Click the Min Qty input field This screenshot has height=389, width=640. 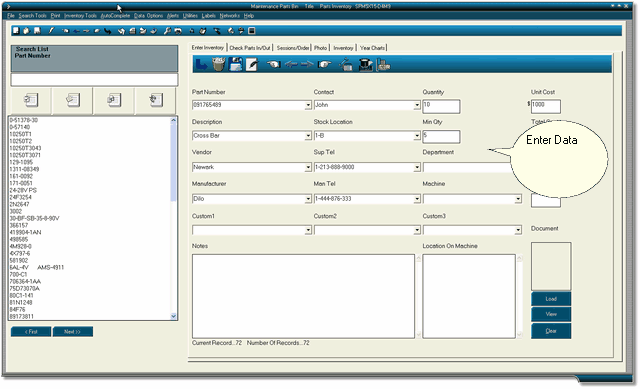pyautogui.click(x=441, y=137)
